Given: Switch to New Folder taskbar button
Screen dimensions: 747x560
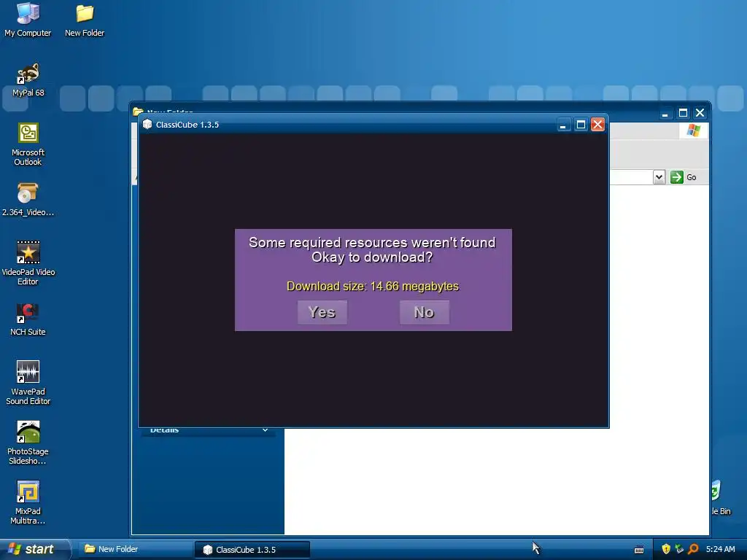Looking at the screenshot, I should coord(134,549).
